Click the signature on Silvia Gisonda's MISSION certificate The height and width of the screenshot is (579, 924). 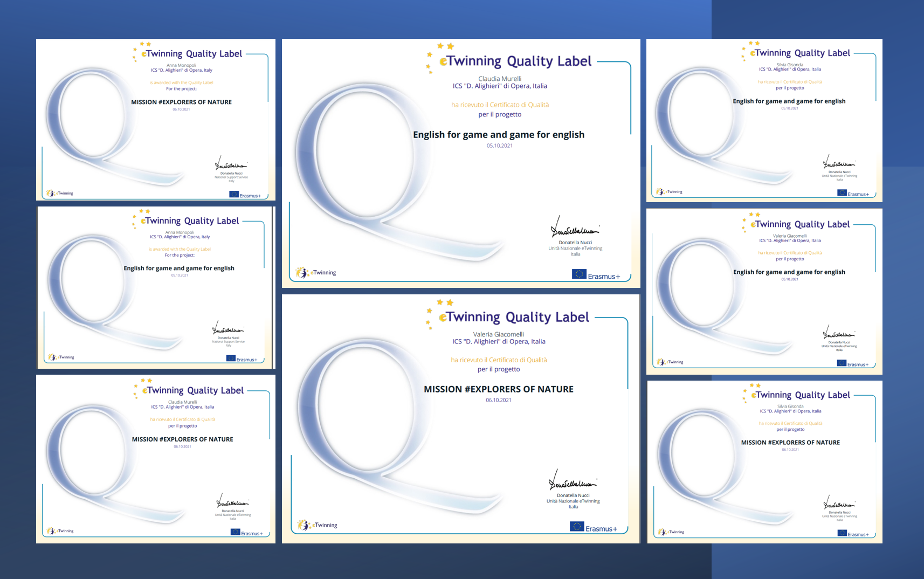[839, 503]
